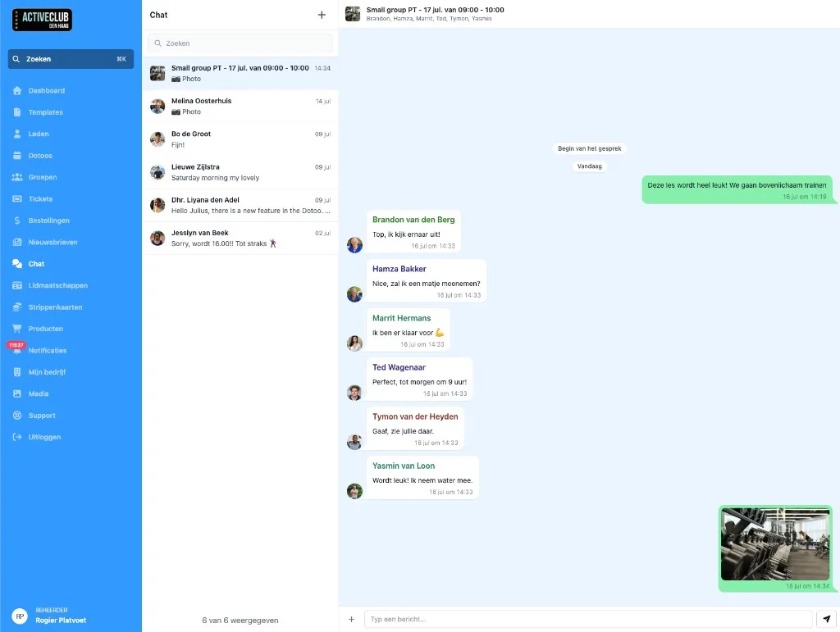
Task: Open Dhr. Liyana den Adel chat
Action: point(240,205)
